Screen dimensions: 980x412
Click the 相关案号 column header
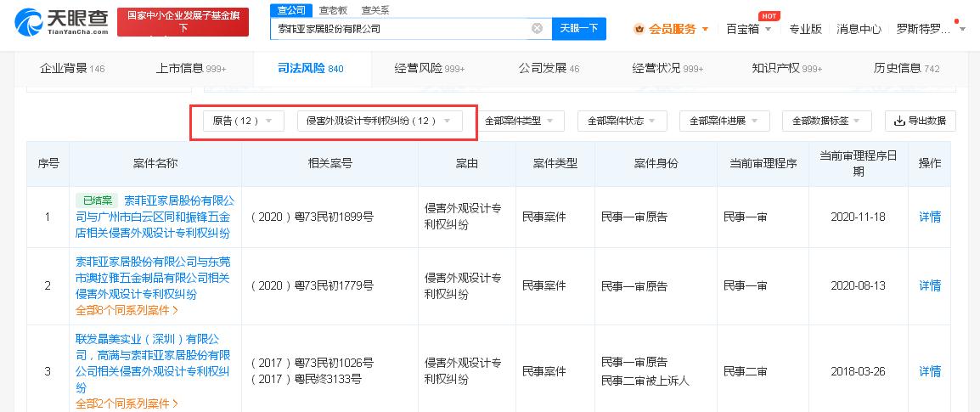pos(330,163)
